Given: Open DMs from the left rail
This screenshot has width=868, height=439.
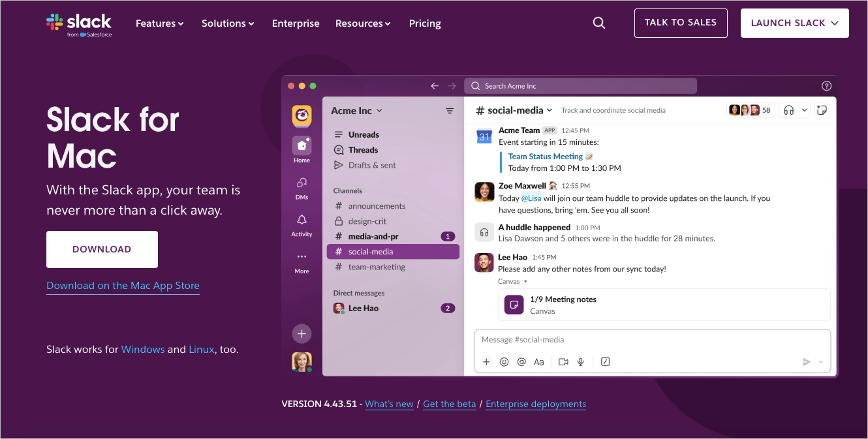Looking at the screenshot, I should [x=302, y=186].
